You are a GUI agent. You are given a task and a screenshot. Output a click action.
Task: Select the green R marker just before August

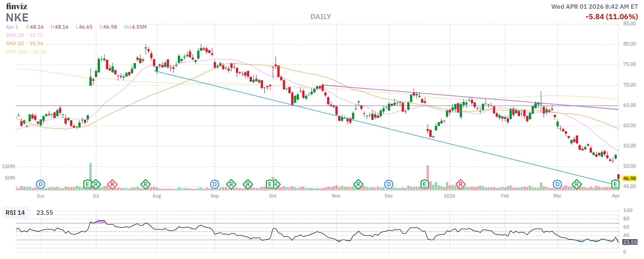click(x=146, y=185)
